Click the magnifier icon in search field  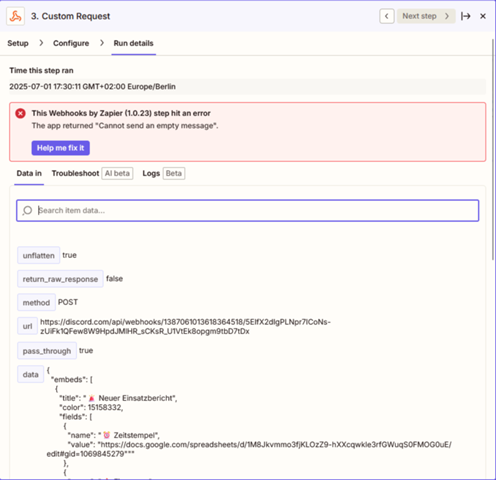[27, 210]
